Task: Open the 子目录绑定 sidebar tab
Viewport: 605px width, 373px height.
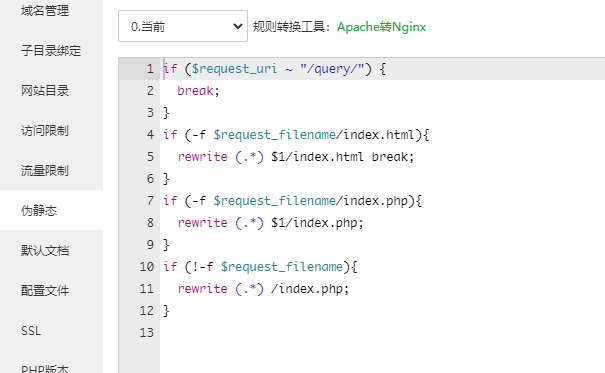Action: [x=51, y=51]
